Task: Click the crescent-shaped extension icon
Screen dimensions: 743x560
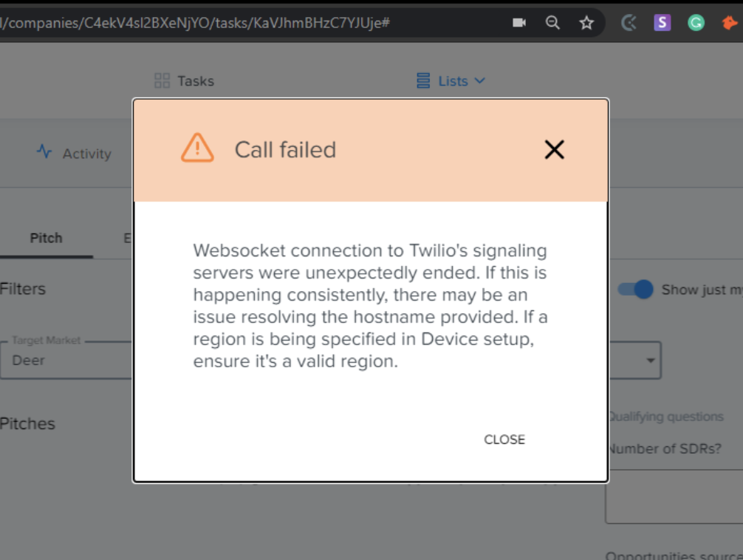Action: pos(629,22)
